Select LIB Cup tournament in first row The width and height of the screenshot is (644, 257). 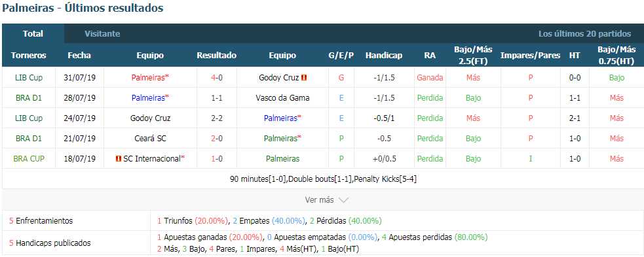(29, 77)
